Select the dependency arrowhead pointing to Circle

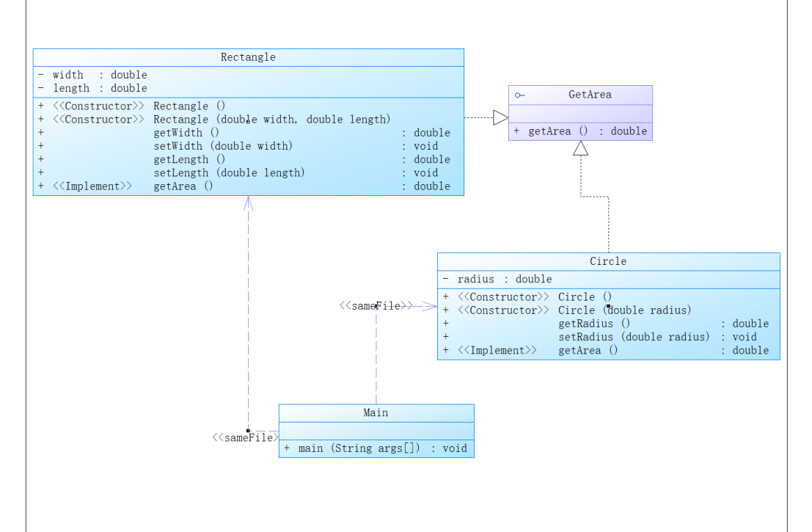tap(430, 306)
